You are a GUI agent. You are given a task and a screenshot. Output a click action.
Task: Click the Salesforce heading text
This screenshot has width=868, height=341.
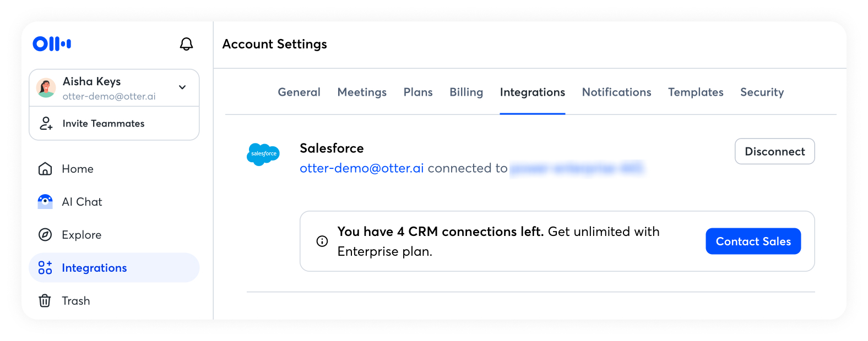[332, 148]
